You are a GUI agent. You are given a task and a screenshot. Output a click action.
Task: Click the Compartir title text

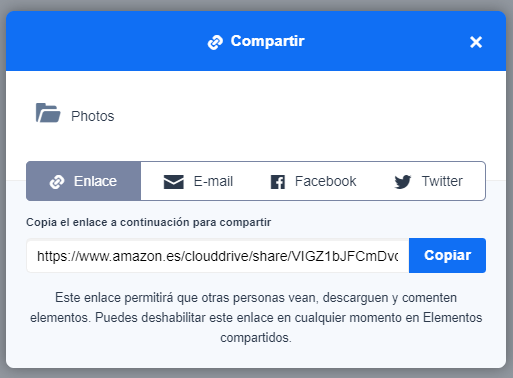coord(267,41)
